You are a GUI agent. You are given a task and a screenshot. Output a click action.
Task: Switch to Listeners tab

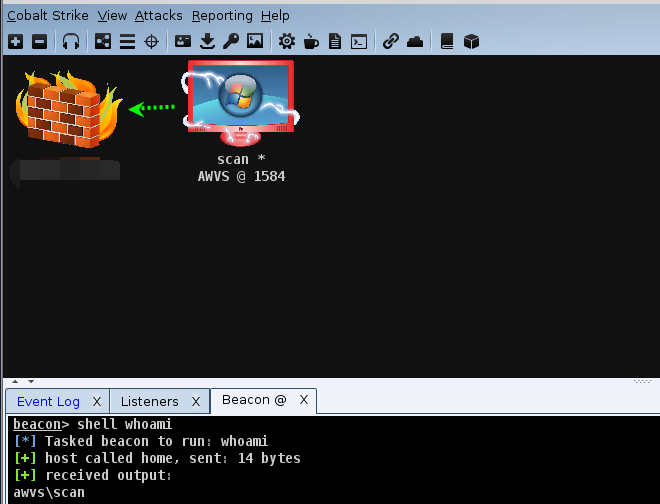[x=149, y=402]
